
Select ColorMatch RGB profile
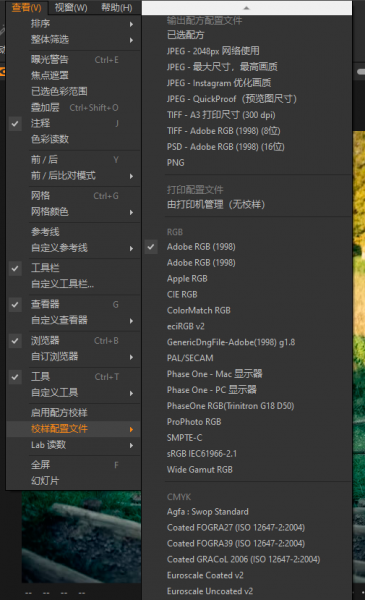tap(247, 310)
